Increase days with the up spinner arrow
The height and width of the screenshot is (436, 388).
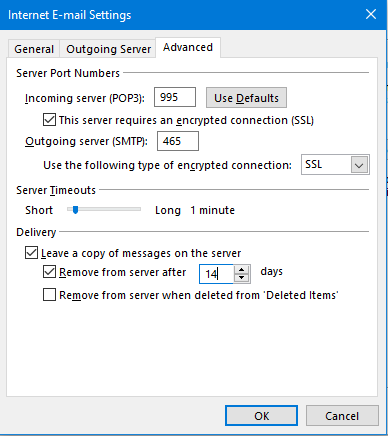pyautogui.click(x=242, y=270)
